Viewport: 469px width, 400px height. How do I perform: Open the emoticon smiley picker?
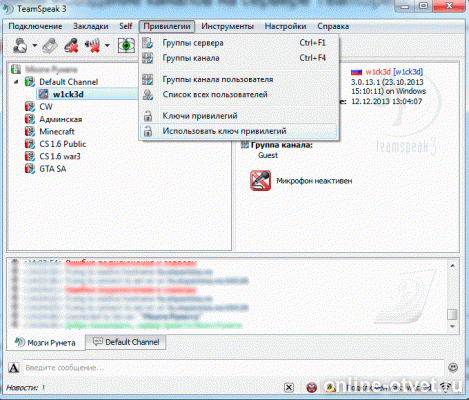[x=453, y=368]
